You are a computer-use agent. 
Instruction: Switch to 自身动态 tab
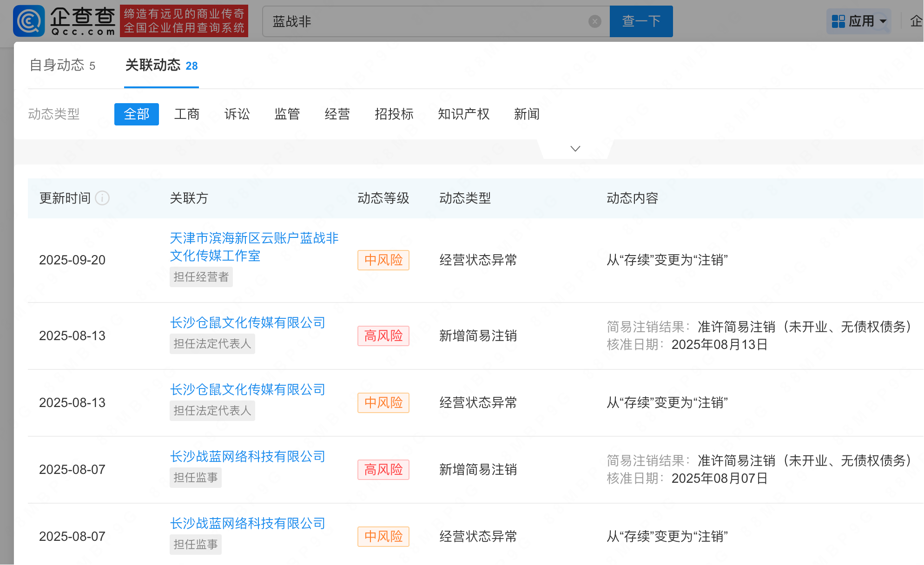tap(62, 66)
